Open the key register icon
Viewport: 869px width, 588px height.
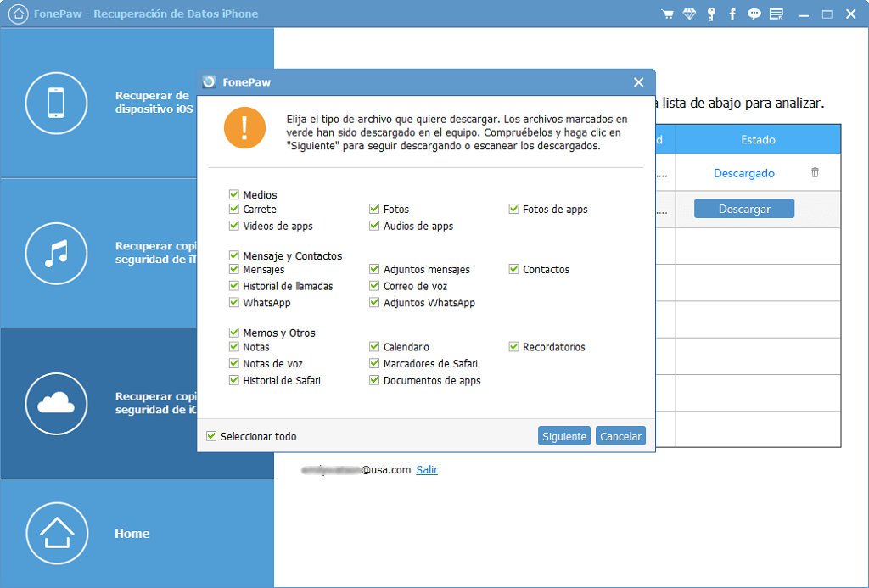click(x=711, y=14)
